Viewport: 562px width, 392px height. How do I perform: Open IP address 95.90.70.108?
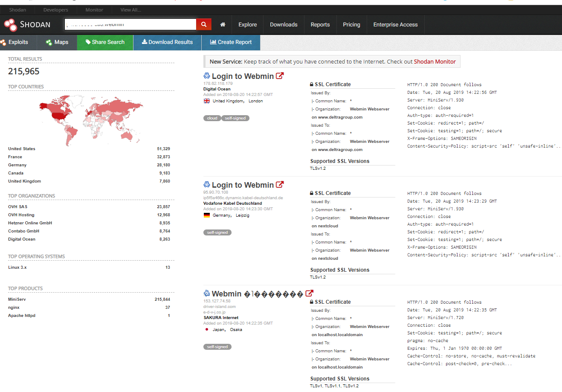pos(216,192)
